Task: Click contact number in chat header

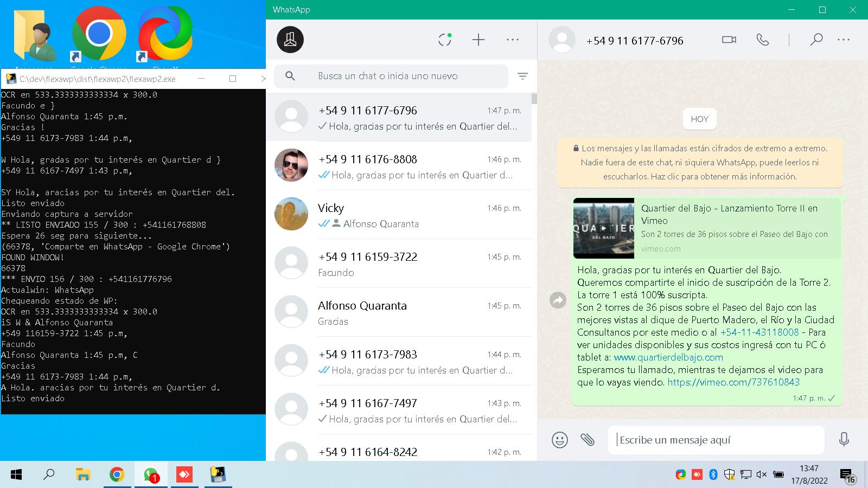Action: click(x=635, y=41)
